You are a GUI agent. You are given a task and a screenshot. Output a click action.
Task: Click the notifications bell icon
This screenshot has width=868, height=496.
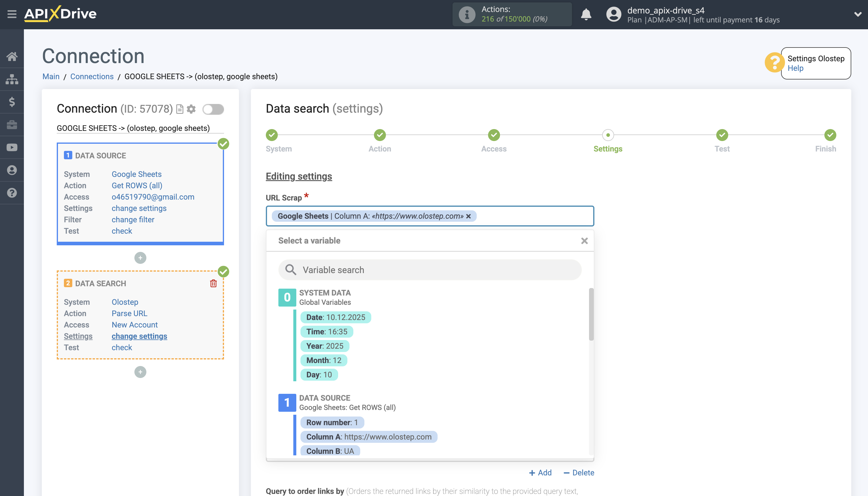tap(586, 14)
